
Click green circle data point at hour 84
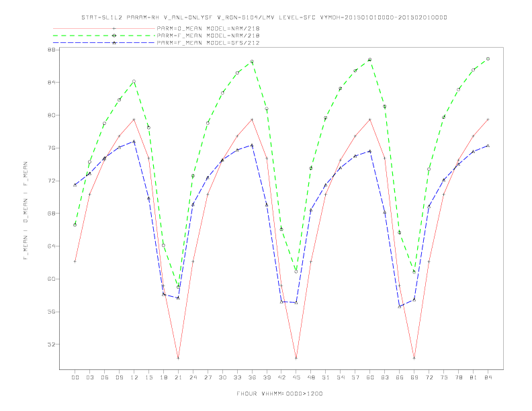(x=488, y=59)
